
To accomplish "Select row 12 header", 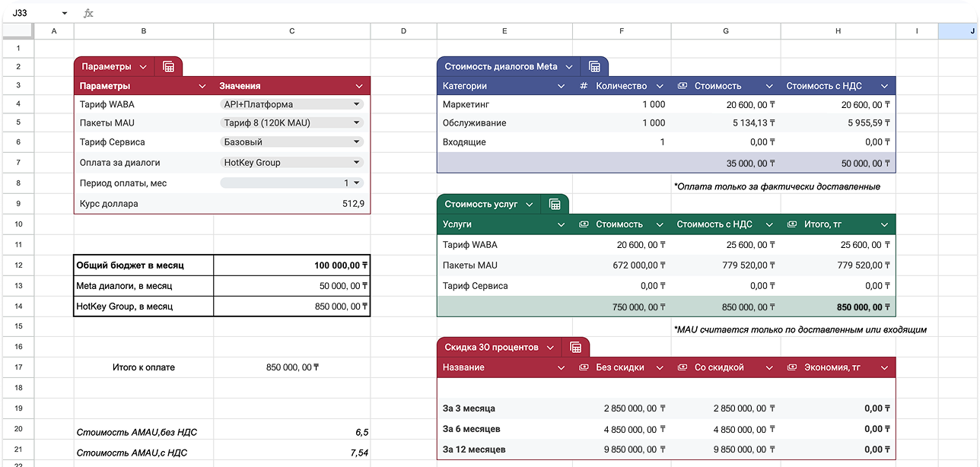I will (17, 265).
